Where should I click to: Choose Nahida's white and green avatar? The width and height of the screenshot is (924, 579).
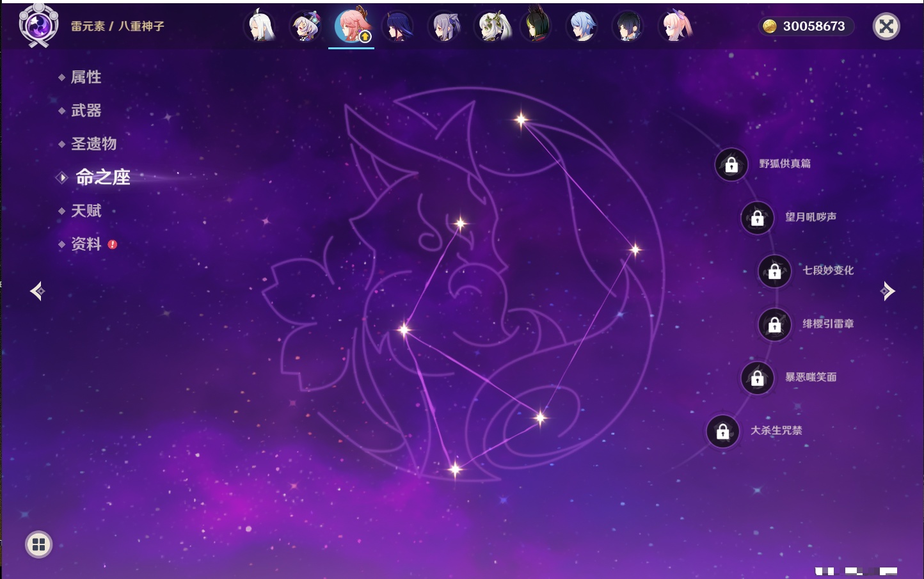tap(491, 26)
